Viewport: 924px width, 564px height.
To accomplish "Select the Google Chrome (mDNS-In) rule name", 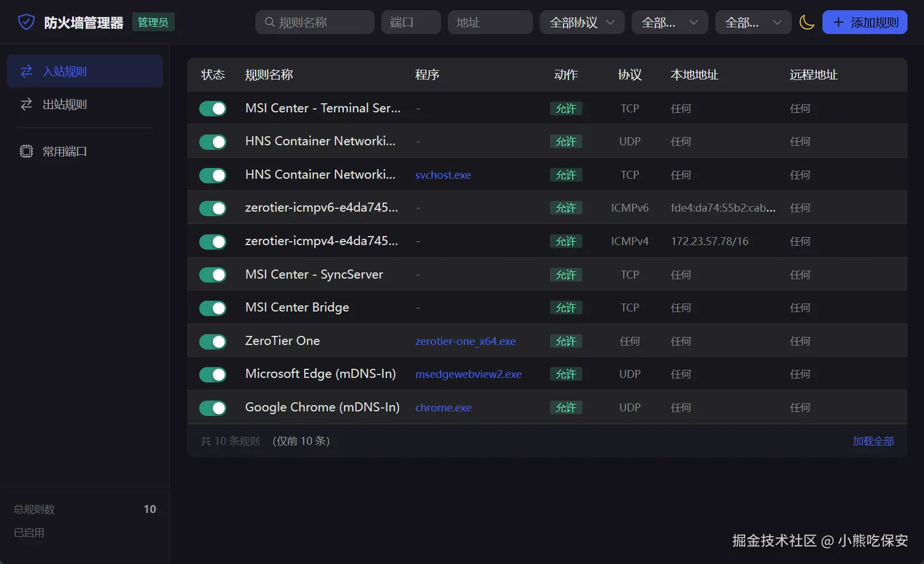I will click(x=322, y=407).
